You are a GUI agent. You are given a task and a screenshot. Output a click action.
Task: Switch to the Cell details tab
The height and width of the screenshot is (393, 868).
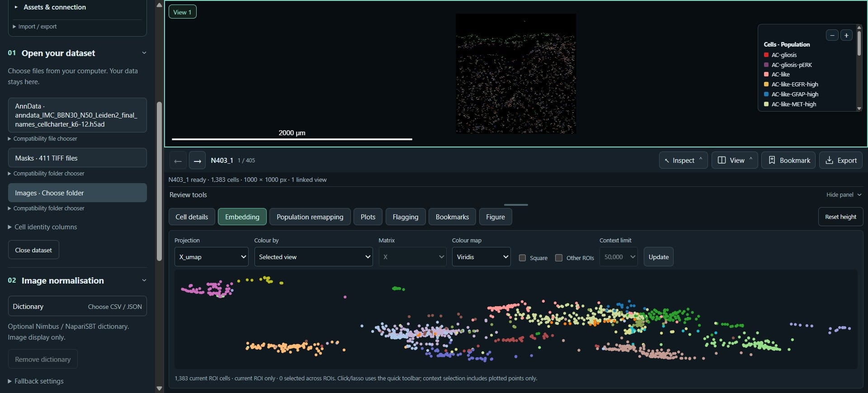tap(192, 217)
